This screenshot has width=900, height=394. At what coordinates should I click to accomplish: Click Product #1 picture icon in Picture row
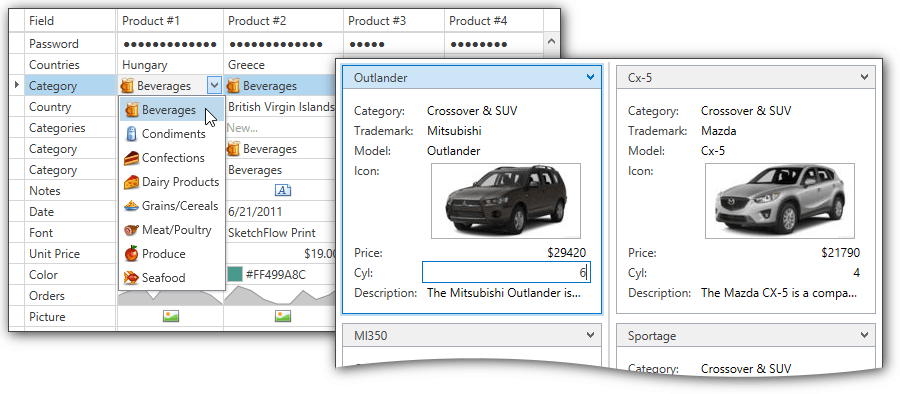(170, 316)
